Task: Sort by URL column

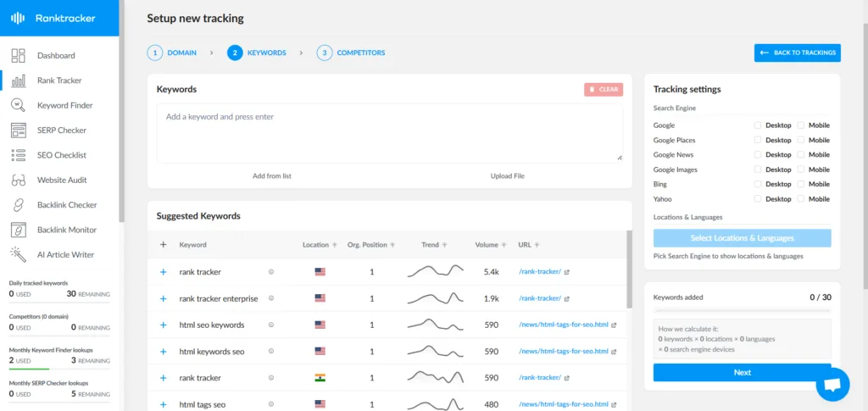Action: point(537,245)
